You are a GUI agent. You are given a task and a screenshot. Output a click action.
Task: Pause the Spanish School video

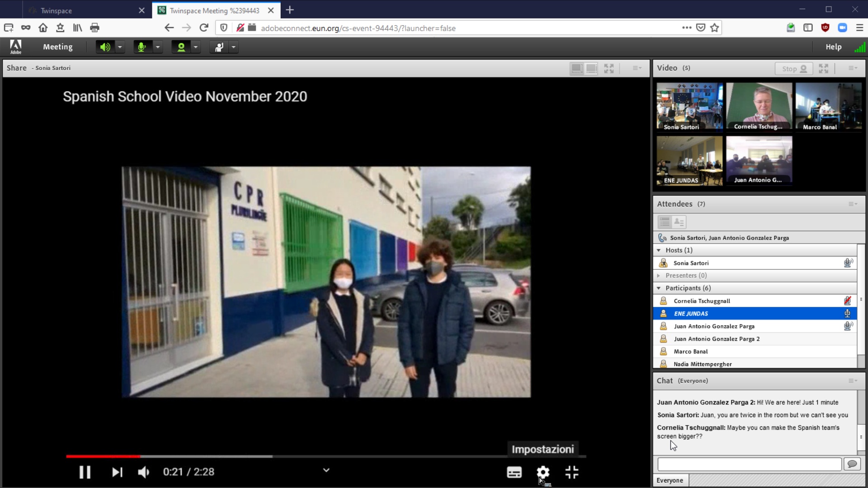85,472
